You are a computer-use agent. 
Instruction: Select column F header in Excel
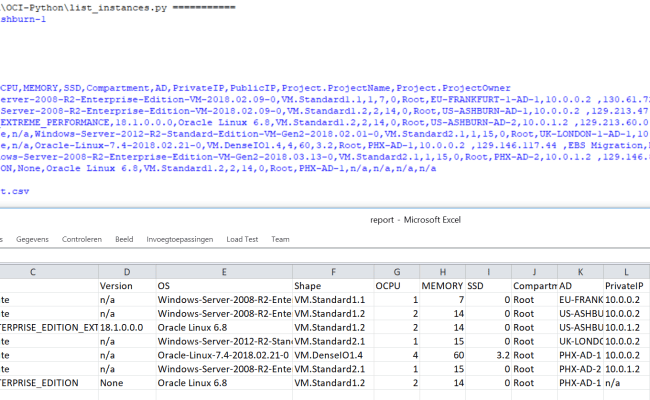[x=333, y=272]
